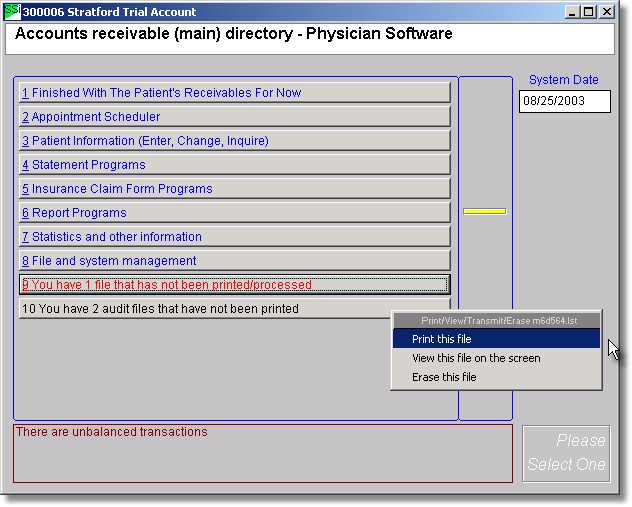Click the unprinted file notice in red

tap(235, 285)
